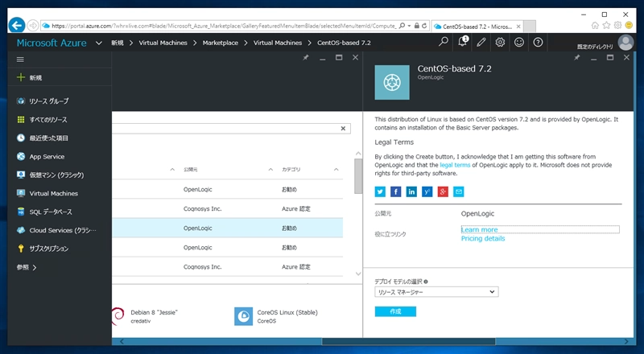Screen dimensions: 644x354
Task: Select the first Cognosys Inc. row
Action: (x=227, y=208)
